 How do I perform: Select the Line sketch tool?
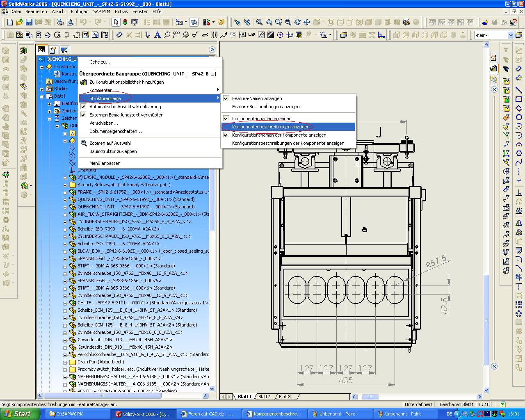click(x=519, y=90)
